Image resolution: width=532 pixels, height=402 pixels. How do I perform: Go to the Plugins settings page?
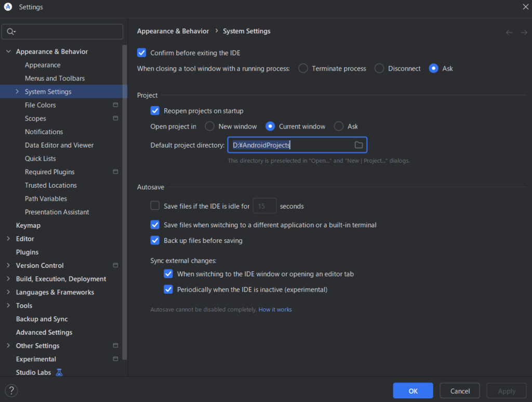click(x=27, y=252)
